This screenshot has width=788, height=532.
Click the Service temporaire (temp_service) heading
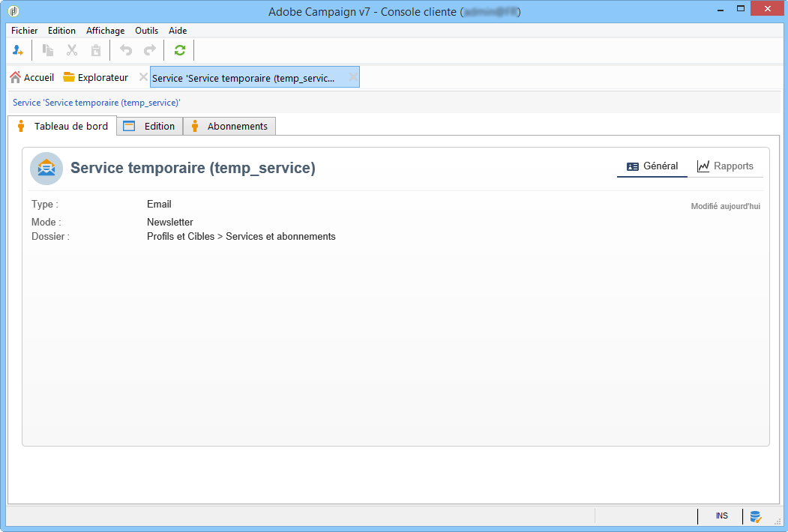pyautogui.click(x=193, y=168)
